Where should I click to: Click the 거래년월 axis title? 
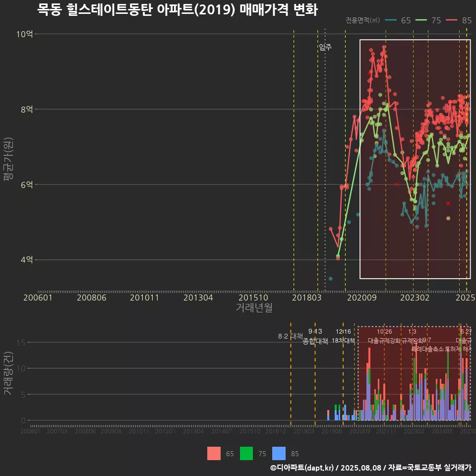[x=254, y=307]
